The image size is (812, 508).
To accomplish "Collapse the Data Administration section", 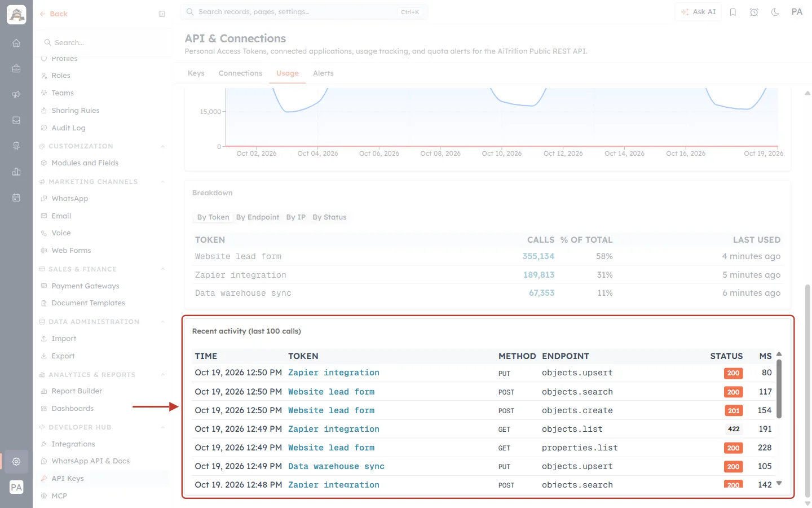I will coord(163,322).
